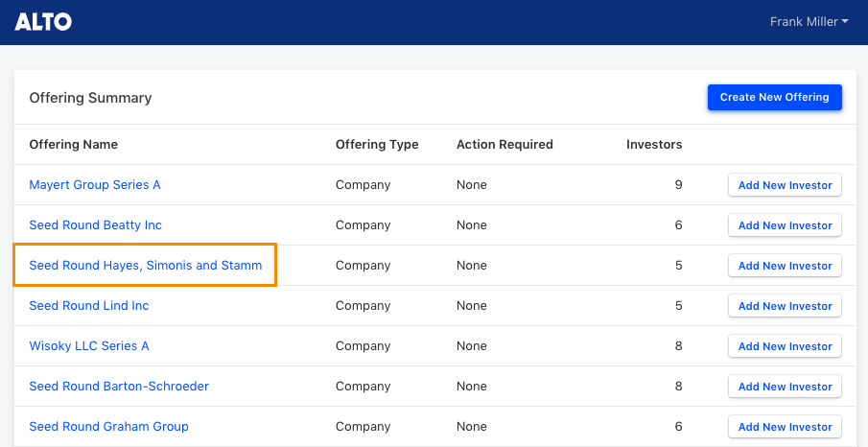Add New Investor to Mayert Group Series A
868x447 pixels.
coord(785,185)
